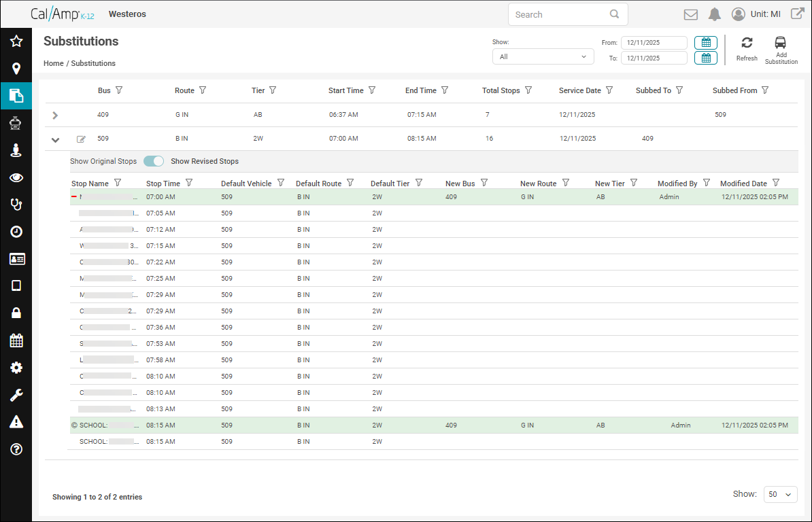Filter the Route column
The height and width of the screenshot is (522, 812).
203,90
